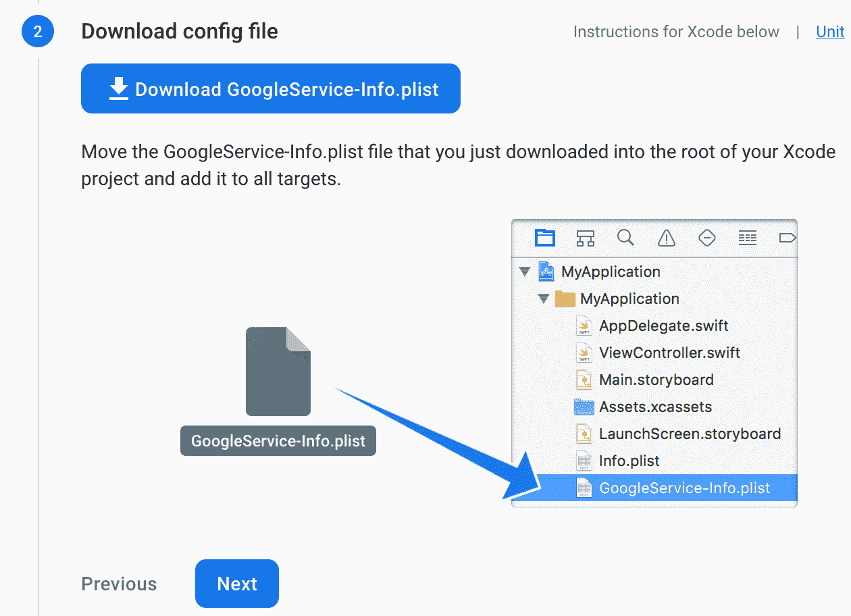This screenshot has width=851, height=616.
Task: Select Assets.xcassets in the file tree
Action: click(x=654, y=407)
